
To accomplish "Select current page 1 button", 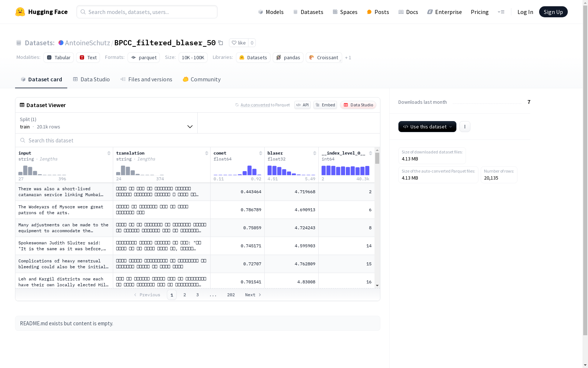I will 172,295.
